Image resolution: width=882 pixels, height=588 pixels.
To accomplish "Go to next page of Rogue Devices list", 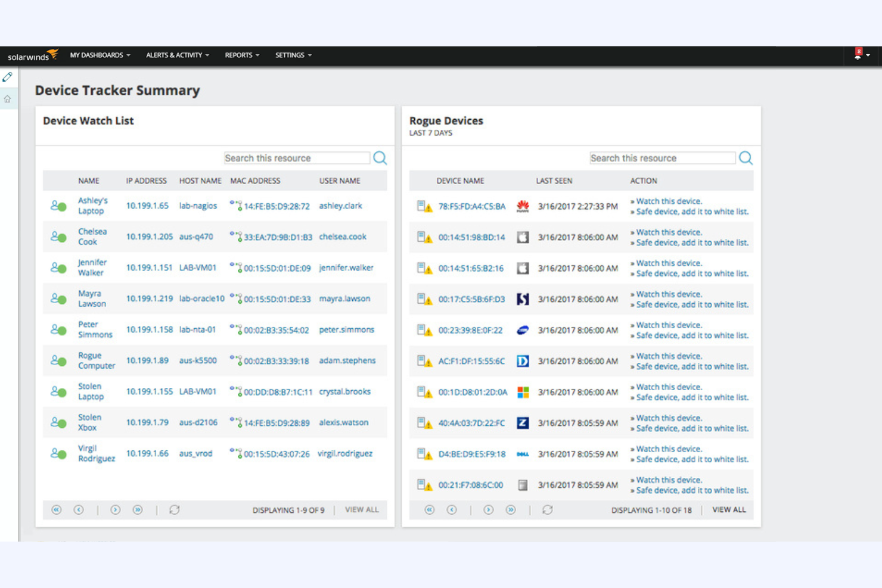I will coord(488,510).
